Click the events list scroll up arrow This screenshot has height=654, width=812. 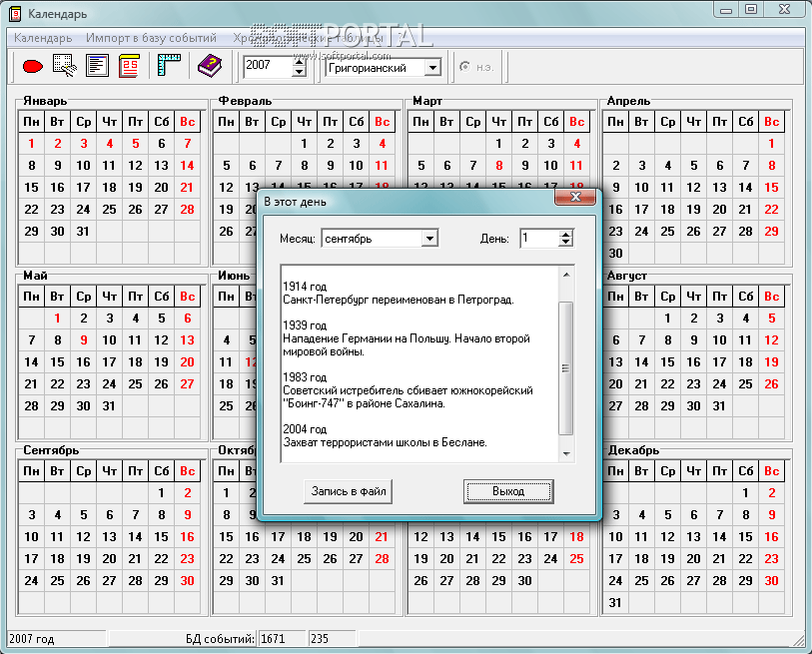coord(566,275)
